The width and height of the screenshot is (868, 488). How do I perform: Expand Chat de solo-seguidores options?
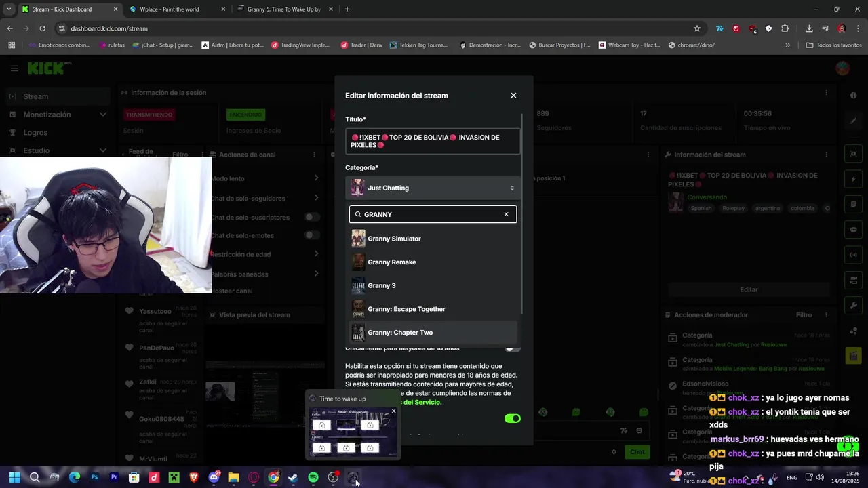tap(316, 198)
